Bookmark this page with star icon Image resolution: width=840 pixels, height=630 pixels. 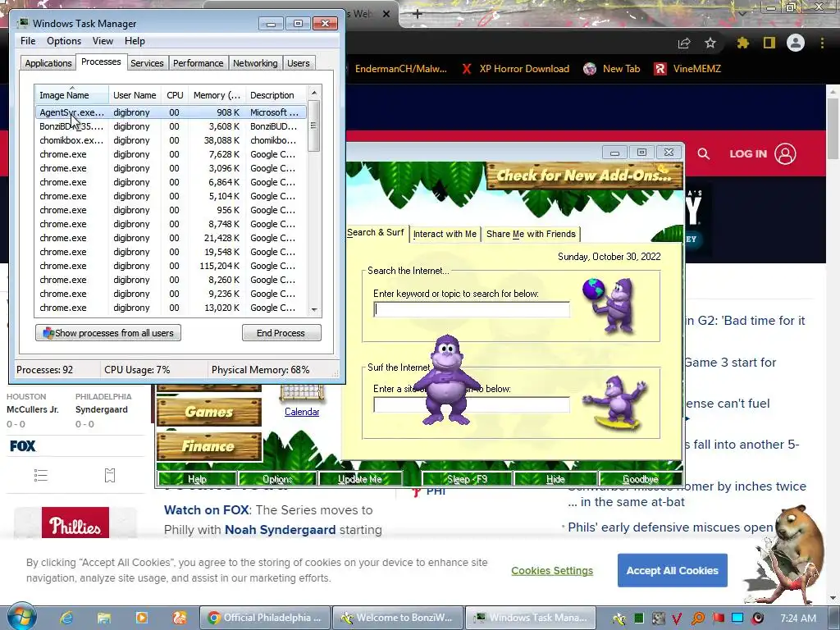pyautogui.click(x=710, y=43)
